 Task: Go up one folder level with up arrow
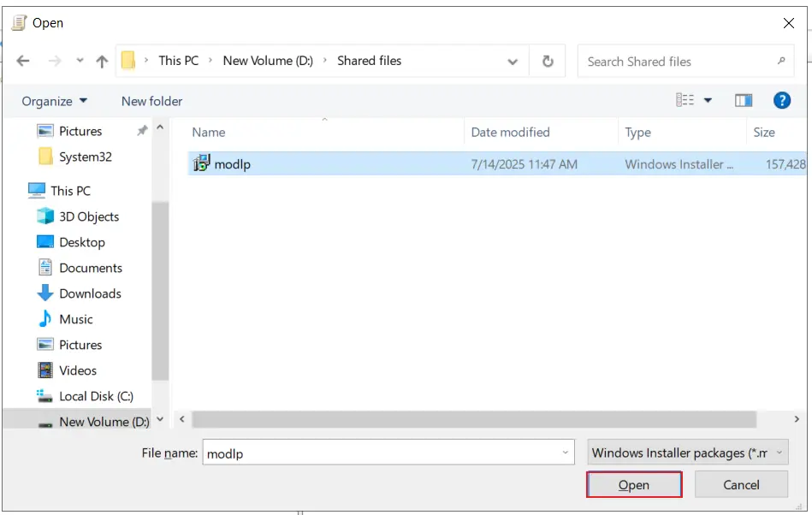point(100,61)
